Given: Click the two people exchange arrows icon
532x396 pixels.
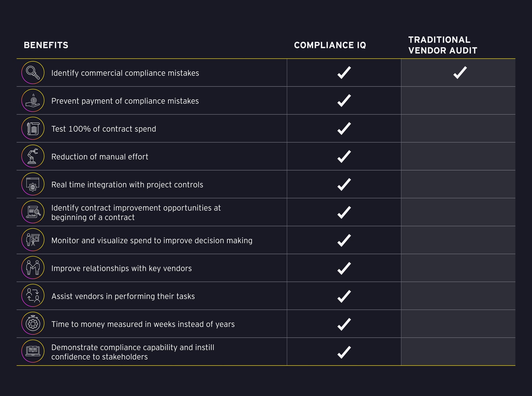Looking at the screenshot, I should (x=33, y=296).
